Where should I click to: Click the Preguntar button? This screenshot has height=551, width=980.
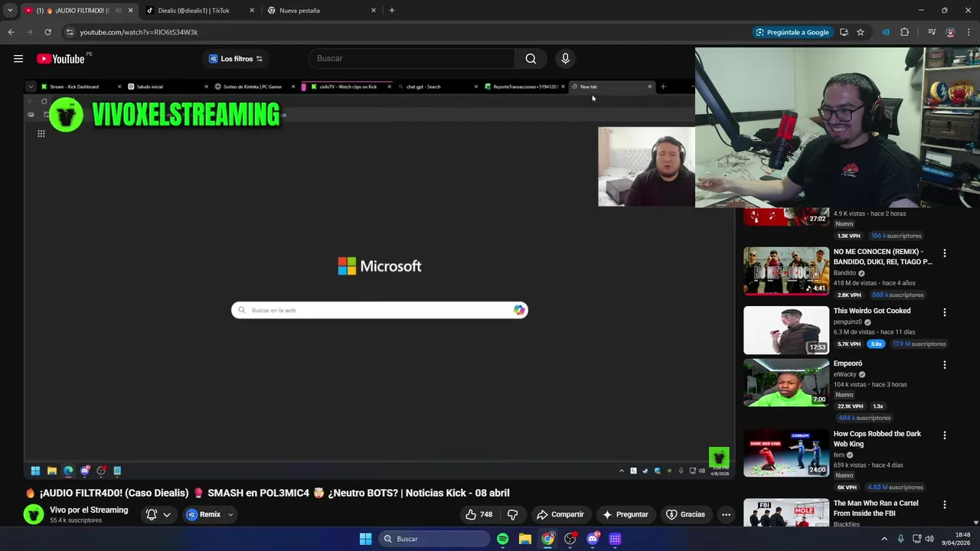point(626,514)
